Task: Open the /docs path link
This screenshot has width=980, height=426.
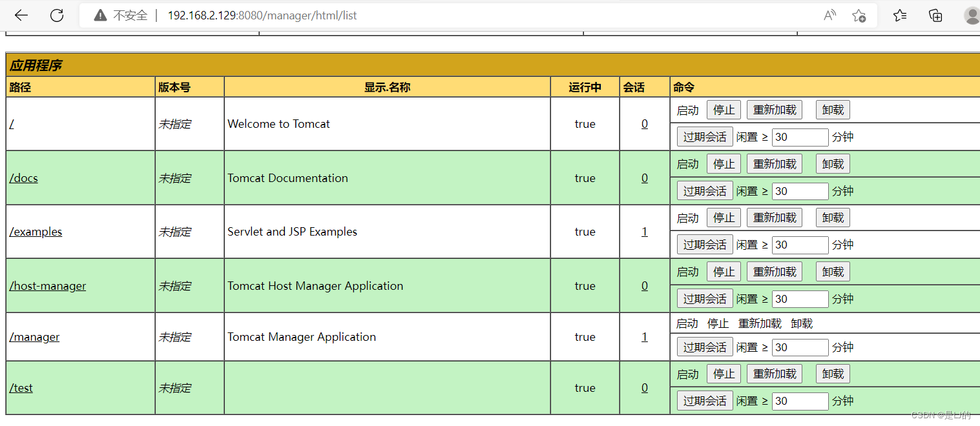Action: click(x=24, y=178)
